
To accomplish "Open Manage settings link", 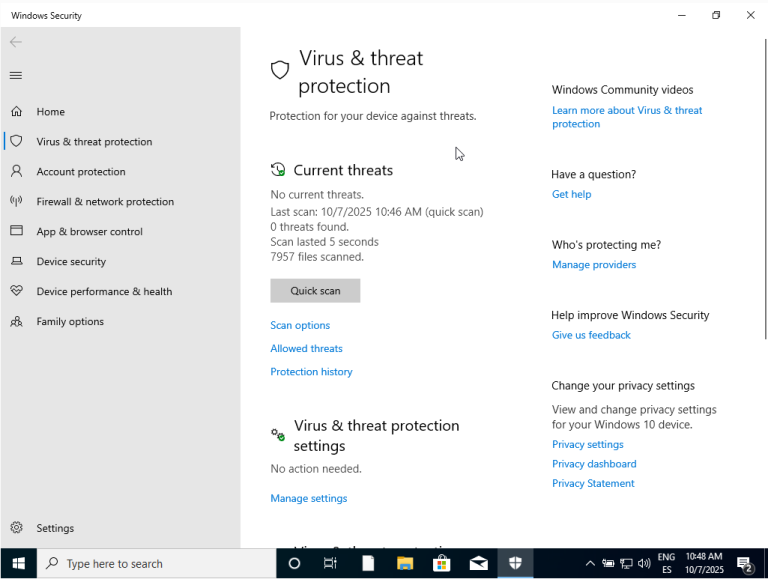I will 309,499.
